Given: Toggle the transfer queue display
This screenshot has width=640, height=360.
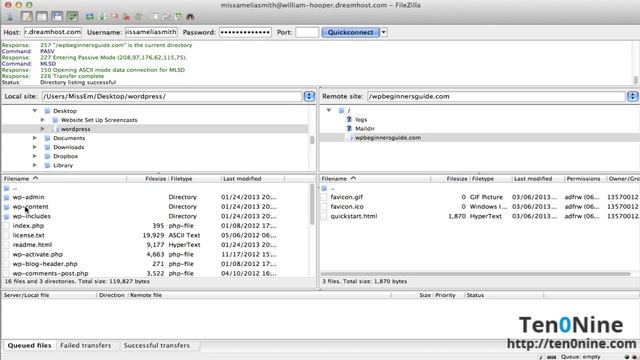Looking at the screenshot, I should (x=72, y=17).
